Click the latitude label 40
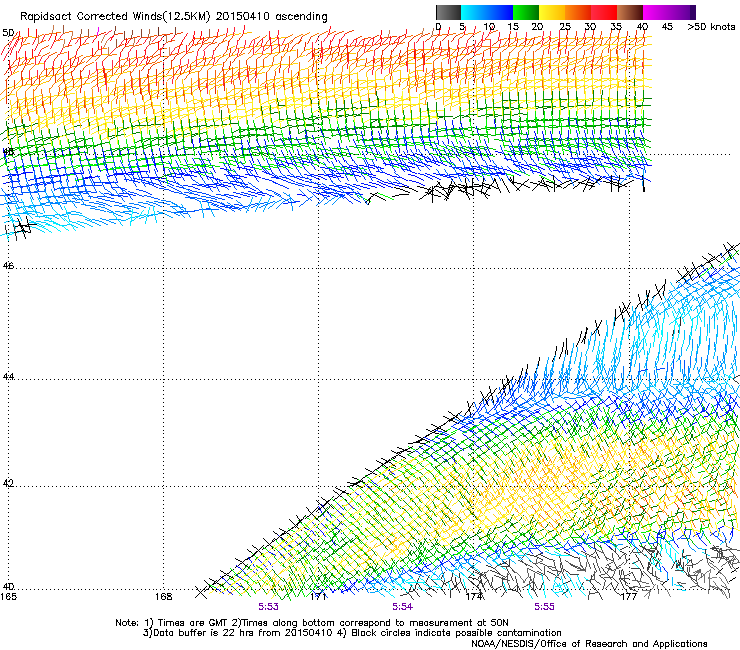 8,586
